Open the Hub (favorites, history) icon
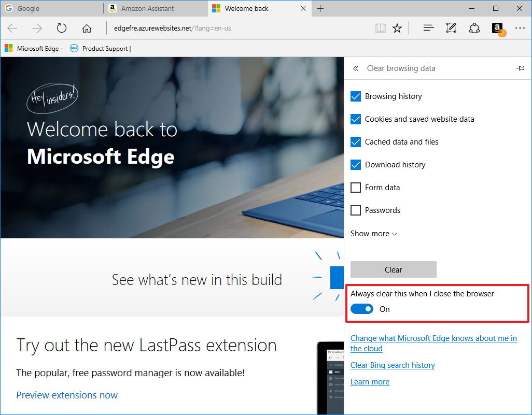The width and height of the screenshot is (532, 415). [x=428, y=28]
